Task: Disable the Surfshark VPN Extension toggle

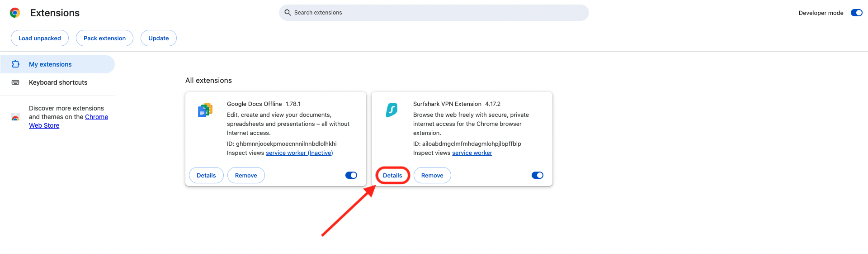Action: [537, 175]
